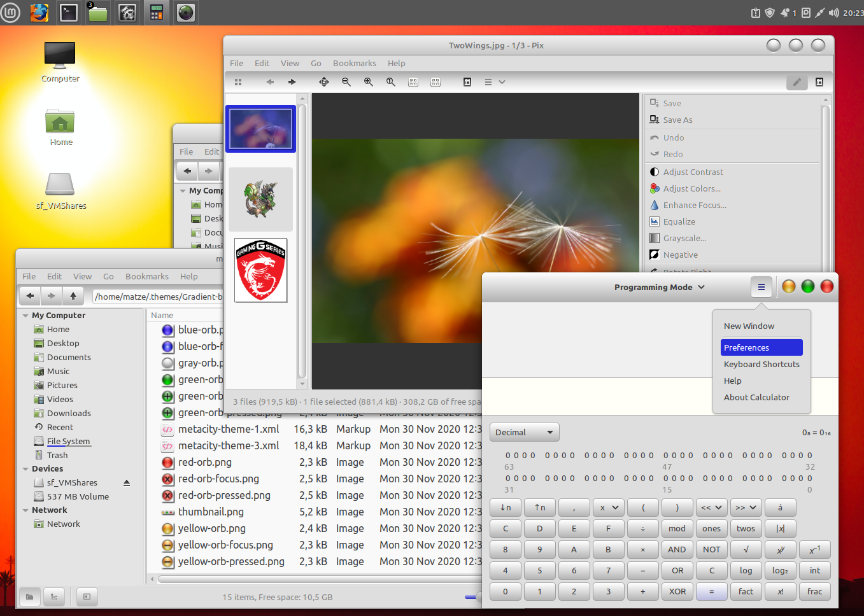The width and height of the screenshot is (864, 616).
Task: Click the file manager path field
Action: [x=159, y=297]
